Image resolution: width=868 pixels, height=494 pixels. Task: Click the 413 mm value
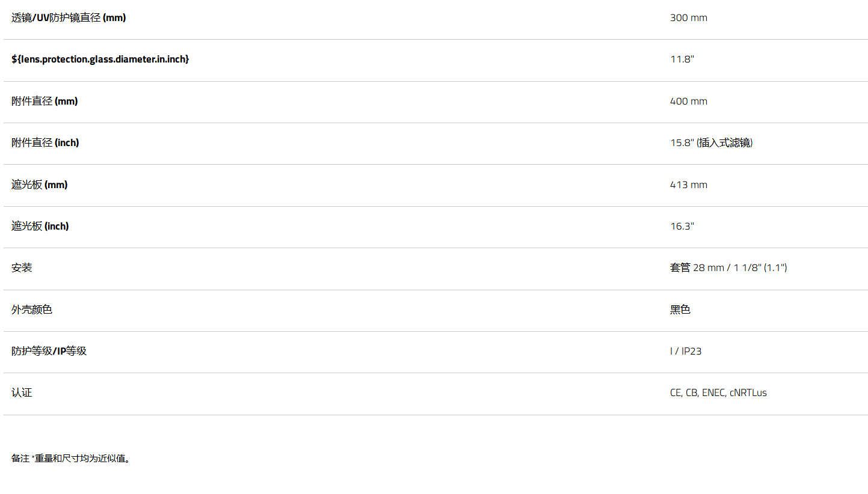[689, 185]
